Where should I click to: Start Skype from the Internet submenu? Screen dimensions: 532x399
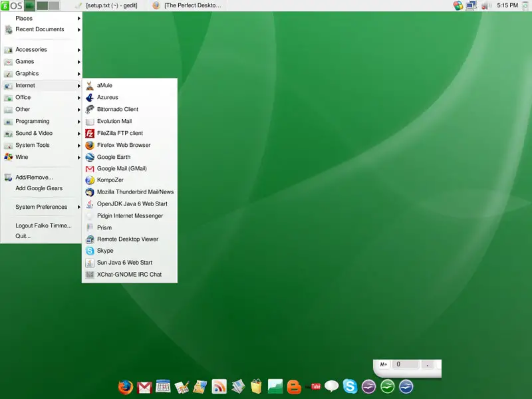[x=129, y=251]
